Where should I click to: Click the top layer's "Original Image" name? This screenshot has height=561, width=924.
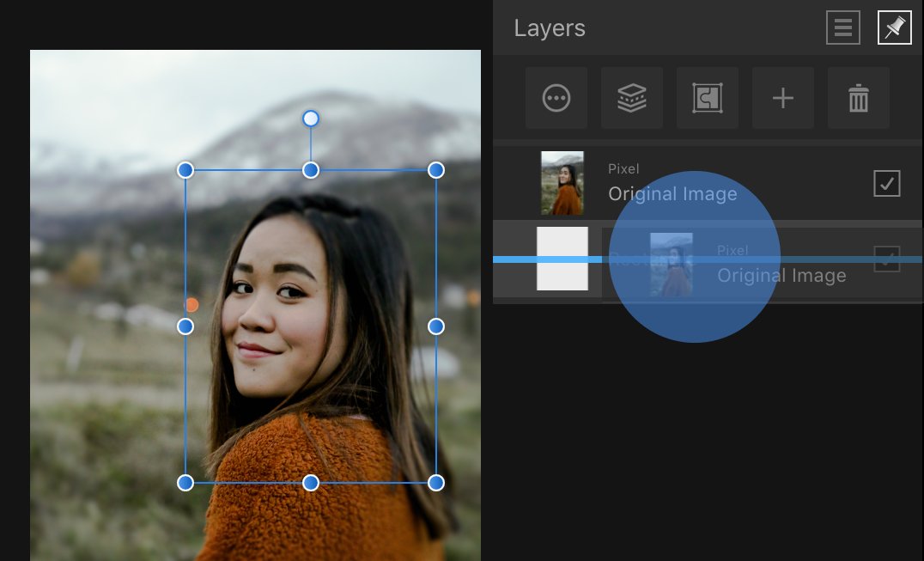coord(672,194)
